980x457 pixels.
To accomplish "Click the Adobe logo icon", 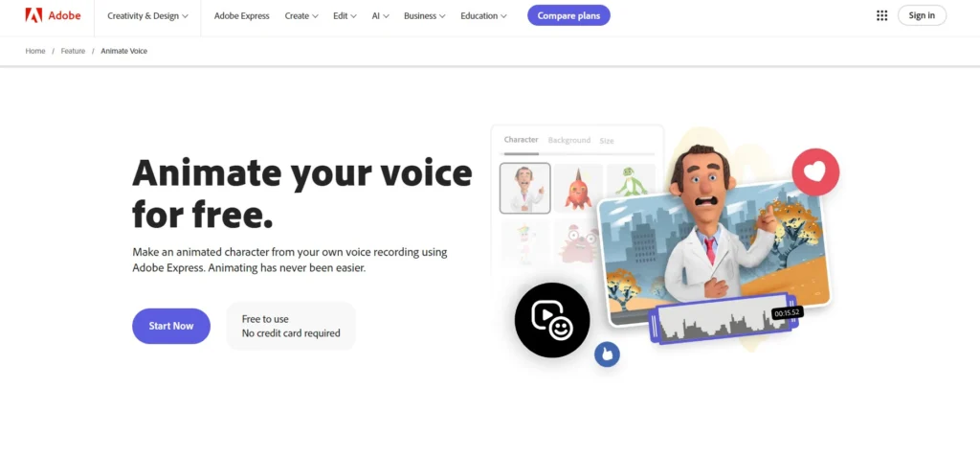I will pos(33,15).
